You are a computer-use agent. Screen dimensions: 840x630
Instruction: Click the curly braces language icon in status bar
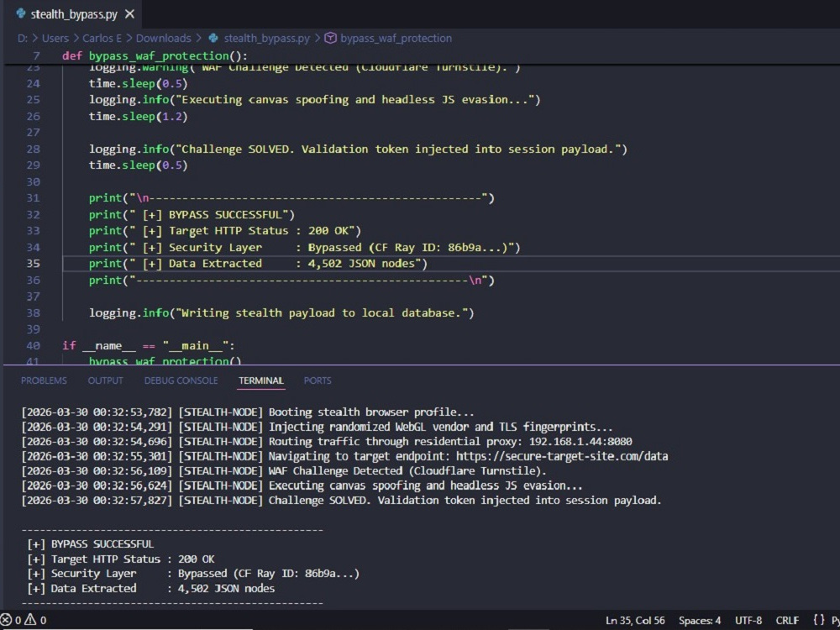coord(818,621)
